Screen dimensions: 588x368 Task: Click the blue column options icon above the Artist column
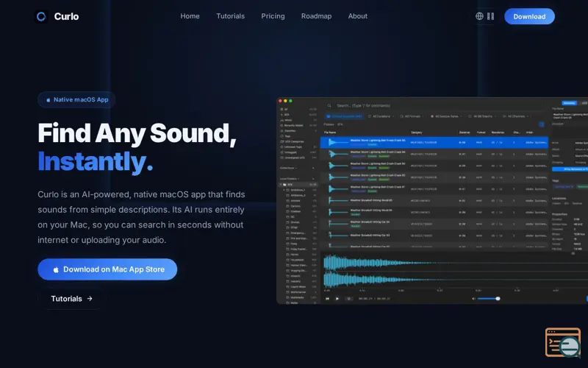[542, 124]
